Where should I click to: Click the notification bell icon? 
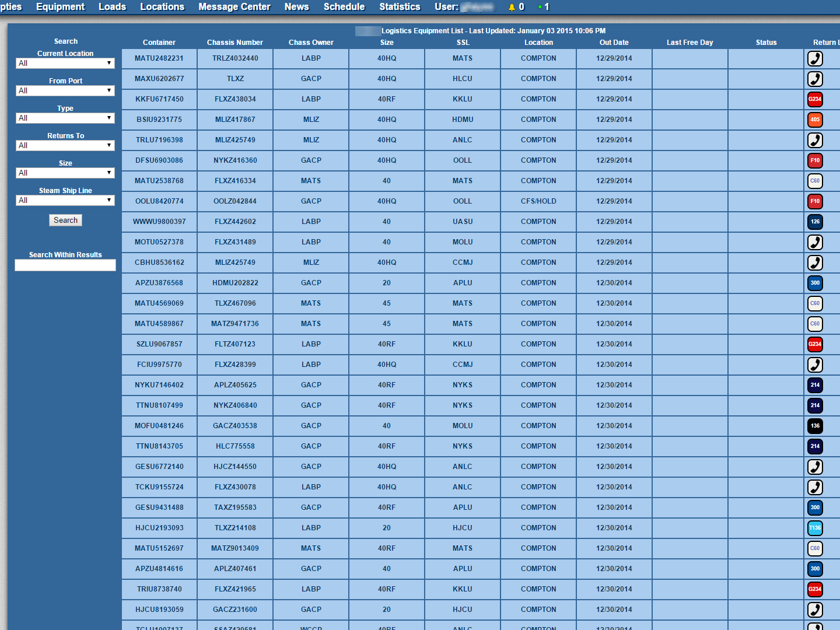512,7
